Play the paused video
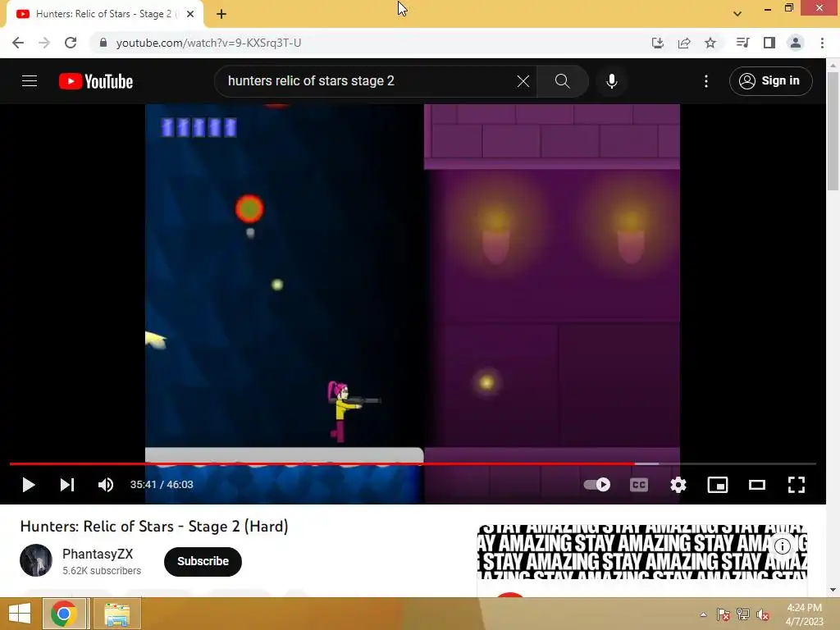This screenshot has height=630, width=840. click(29, 485)
